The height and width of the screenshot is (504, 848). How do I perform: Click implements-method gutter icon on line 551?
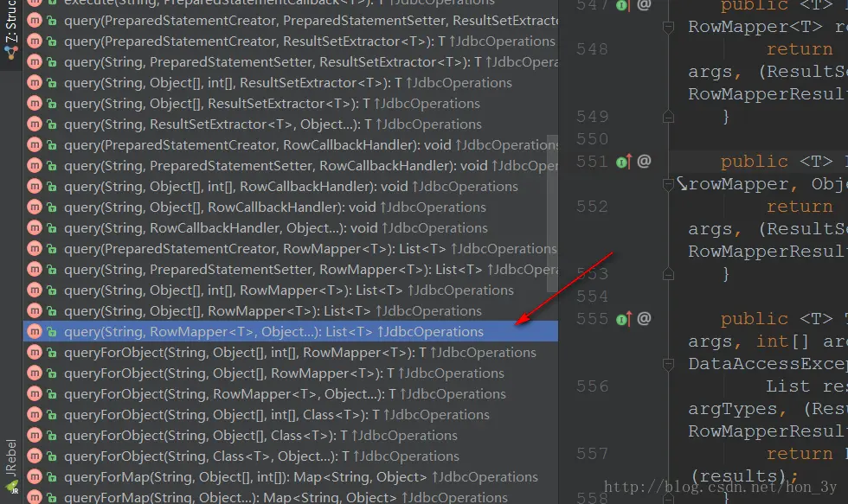[x=624, y=162]
